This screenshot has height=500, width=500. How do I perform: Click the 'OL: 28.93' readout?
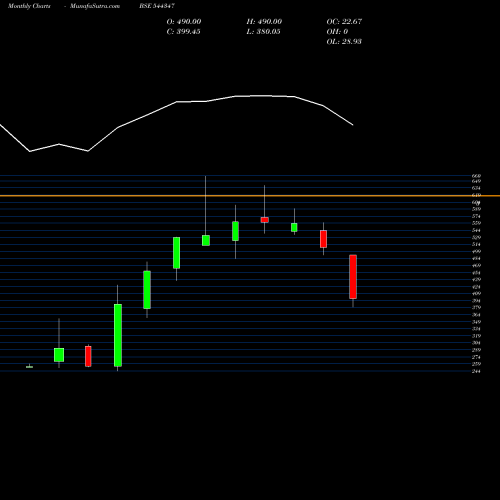[x=344, y=42]
